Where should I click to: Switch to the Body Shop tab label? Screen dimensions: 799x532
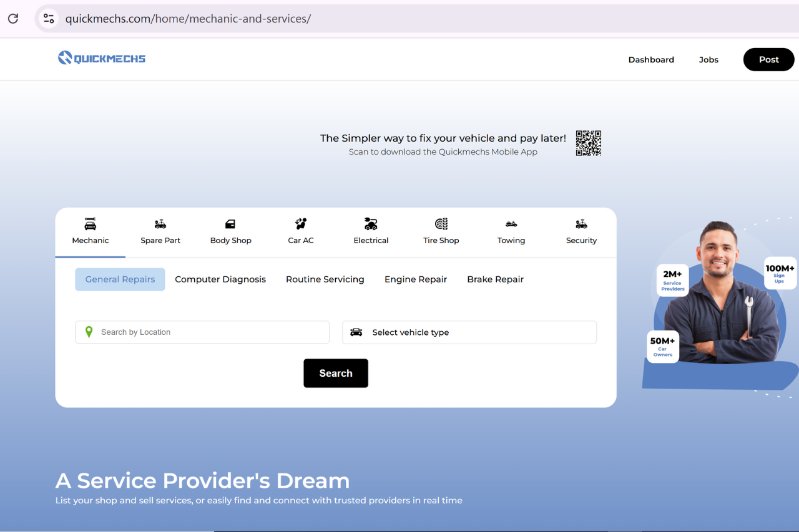[x=230, y=241]
